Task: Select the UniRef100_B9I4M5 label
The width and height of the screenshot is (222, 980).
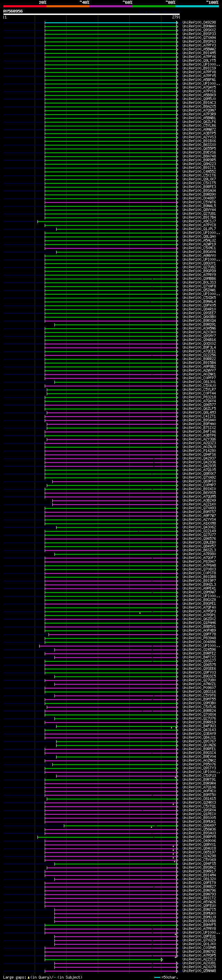Action: tap(199, 53)
